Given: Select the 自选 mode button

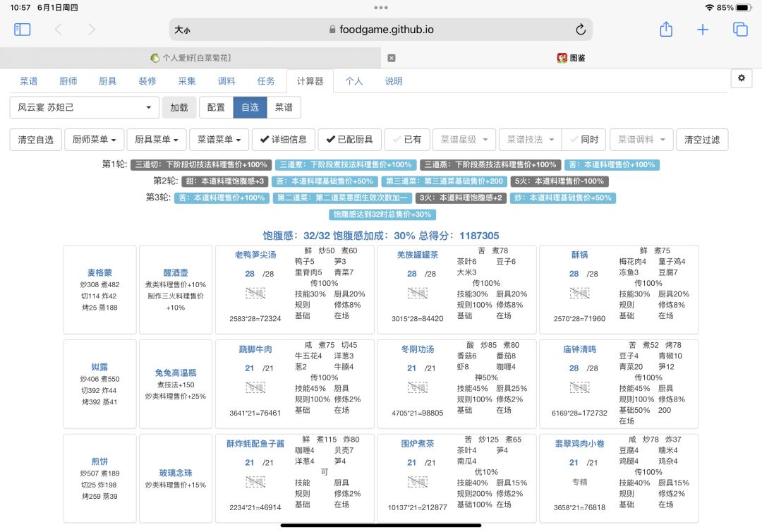Looking at the screenshot, I should 250,107.
